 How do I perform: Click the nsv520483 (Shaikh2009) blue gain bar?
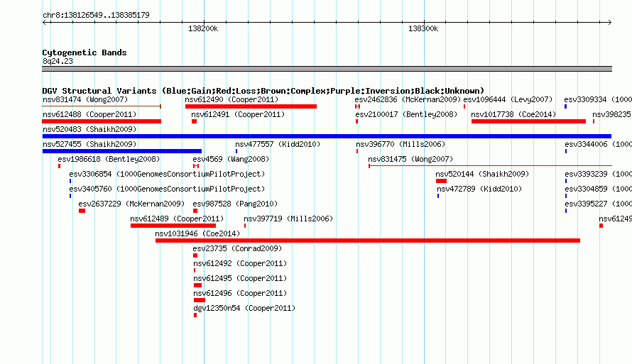tap(327, 136)
